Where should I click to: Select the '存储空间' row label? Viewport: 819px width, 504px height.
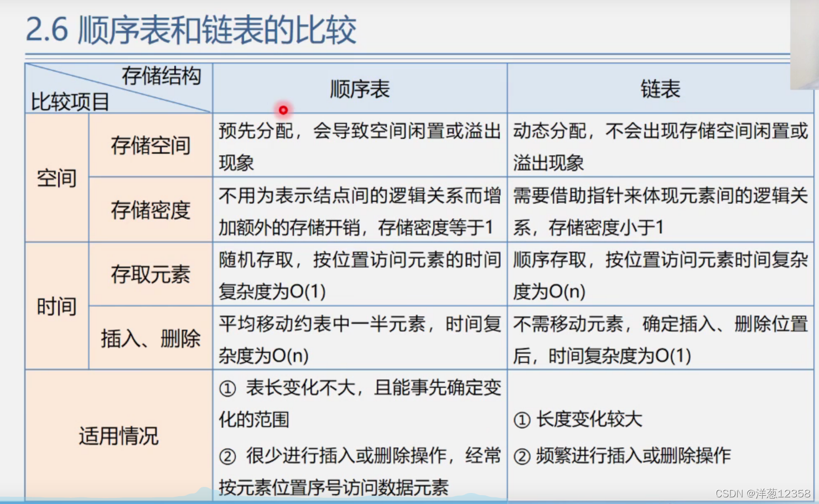(151, 146)
